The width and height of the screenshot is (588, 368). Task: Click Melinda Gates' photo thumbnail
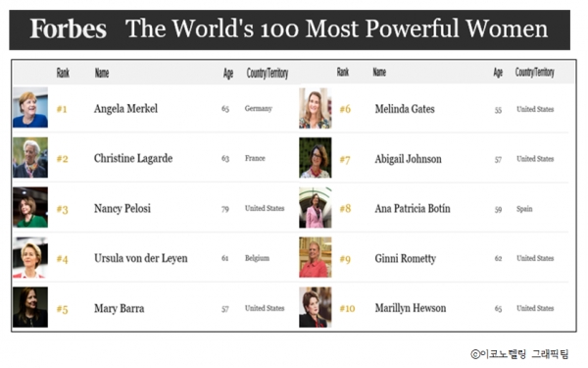pyautogui.click(x=316, y=109)
